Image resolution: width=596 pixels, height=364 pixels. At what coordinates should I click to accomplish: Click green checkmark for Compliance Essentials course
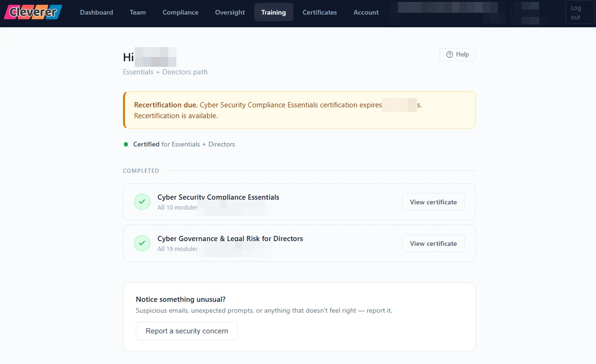tap(142, 202)
